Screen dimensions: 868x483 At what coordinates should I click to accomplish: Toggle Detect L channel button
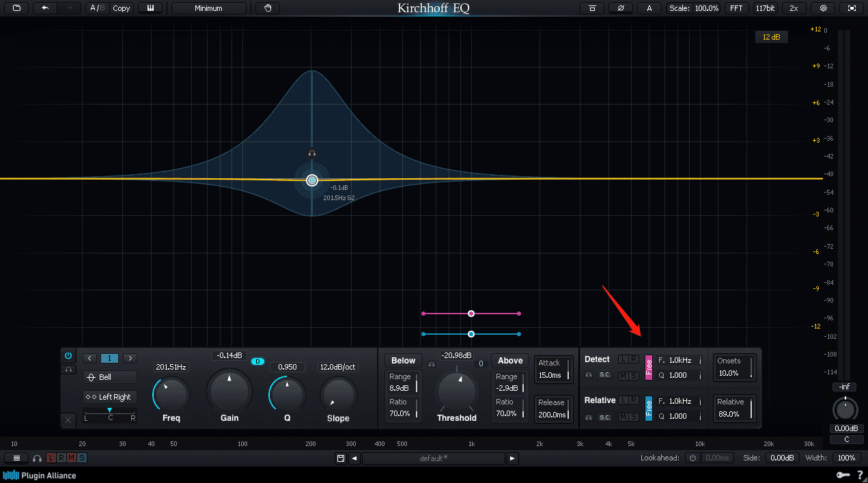(x=624, y=359)
